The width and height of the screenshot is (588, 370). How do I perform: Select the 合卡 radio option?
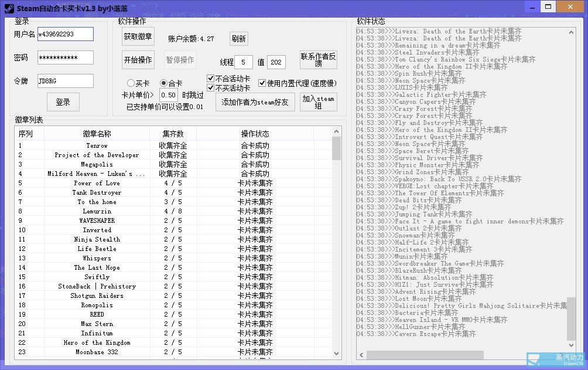click(164, 83)
